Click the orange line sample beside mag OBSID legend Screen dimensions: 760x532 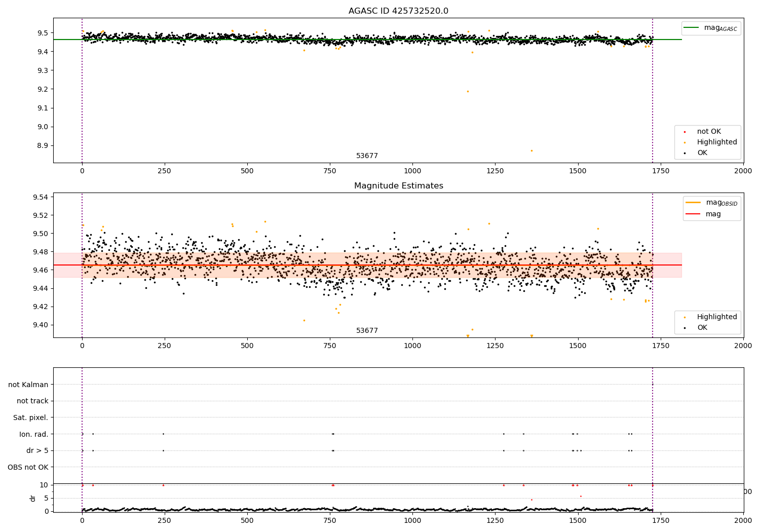(693, 203)
